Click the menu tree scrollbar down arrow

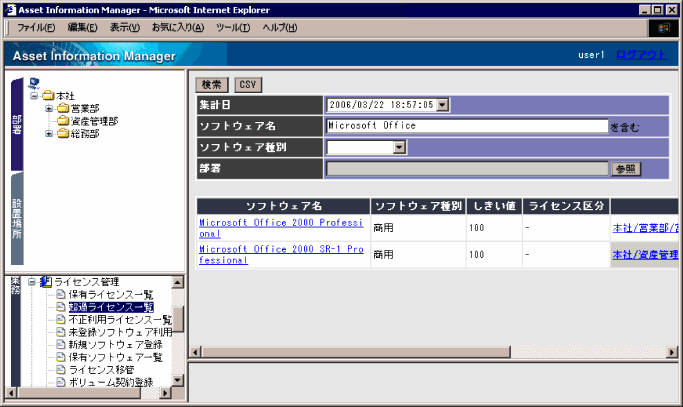pyautogui.click(x=177, y=380)
